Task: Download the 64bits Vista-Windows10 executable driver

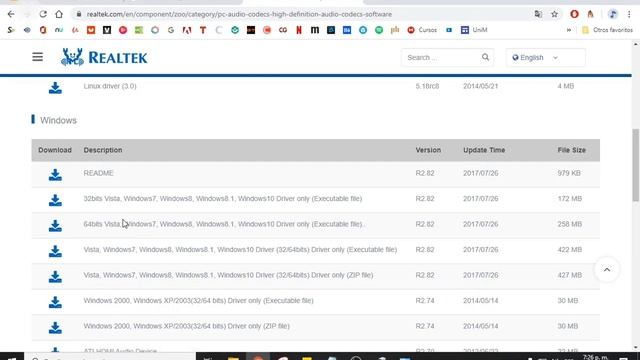Action: coord(55,226)
